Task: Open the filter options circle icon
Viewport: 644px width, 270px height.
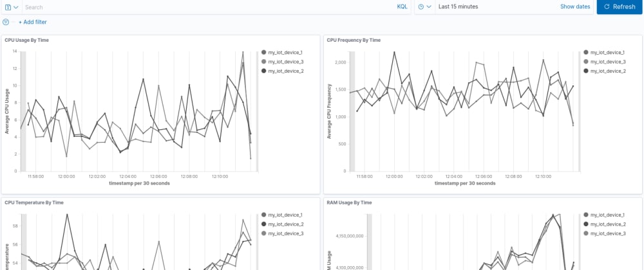Action: point(6,22)
